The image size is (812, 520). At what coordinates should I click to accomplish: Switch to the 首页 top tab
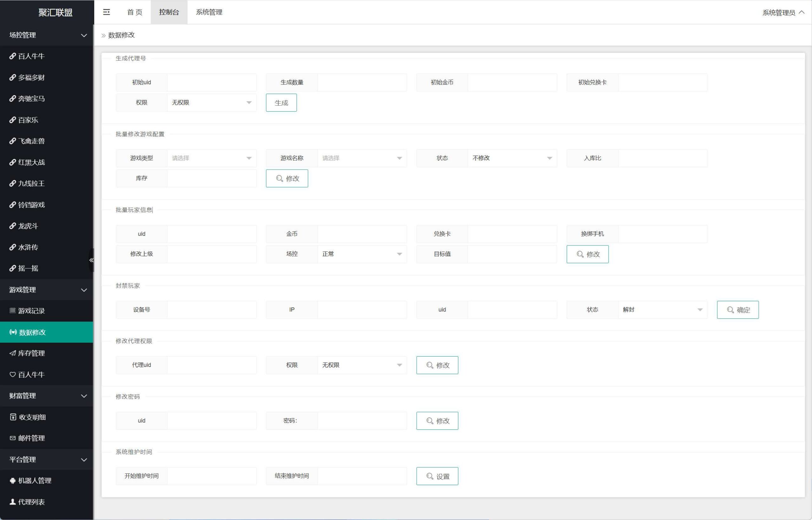tap(134, 12)
